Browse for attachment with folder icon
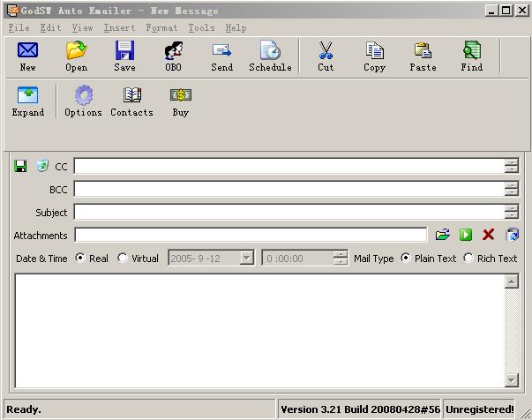532x420 pixels. click(443, 235)
